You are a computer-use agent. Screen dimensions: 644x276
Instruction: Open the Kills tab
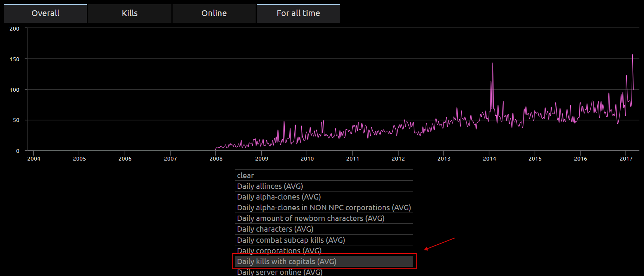[130, 13]
